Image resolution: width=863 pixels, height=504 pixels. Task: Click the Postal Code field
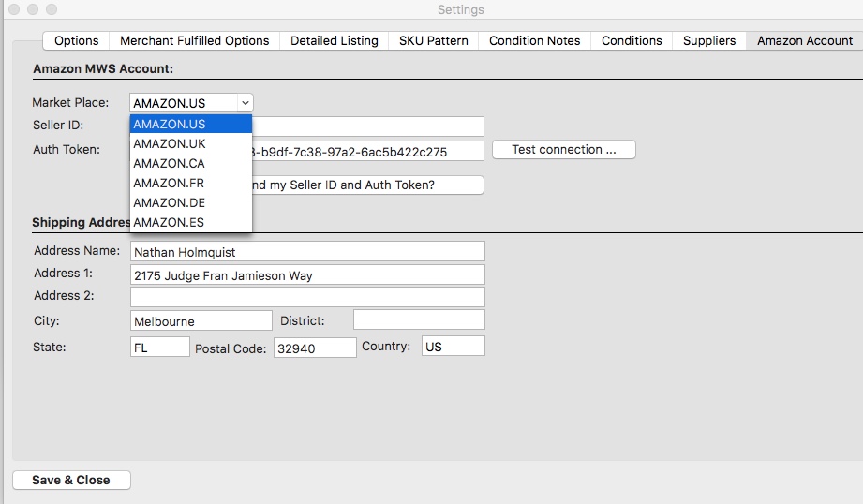pyautogui.click(x=314, y=348)
